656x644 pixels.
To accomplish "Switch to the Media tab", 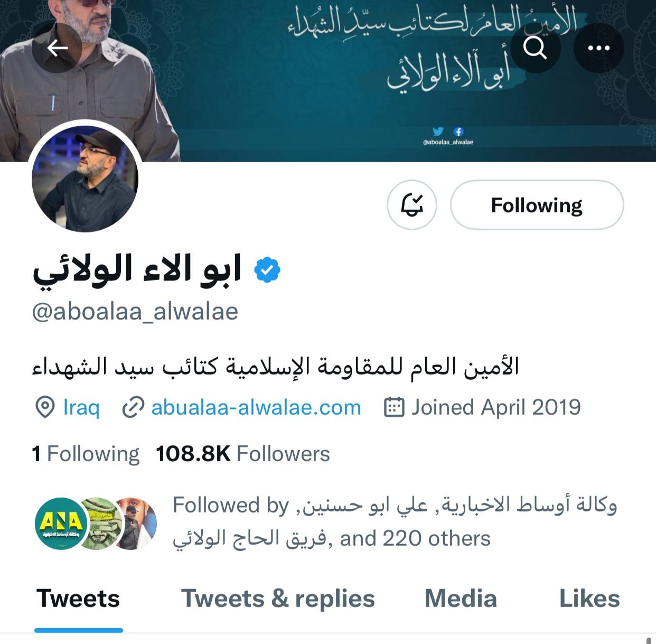I will pyautogui.click(x=461, y=599).
